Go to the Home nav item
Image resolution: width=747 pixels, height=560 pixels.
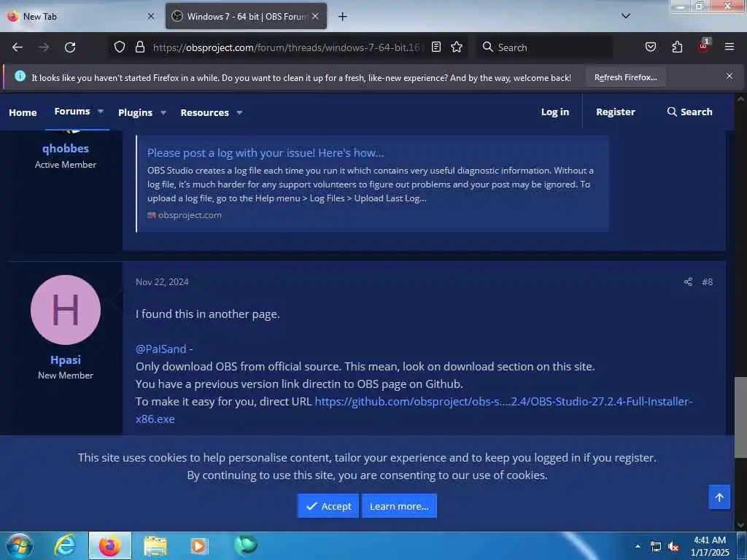tap(23, 112)
